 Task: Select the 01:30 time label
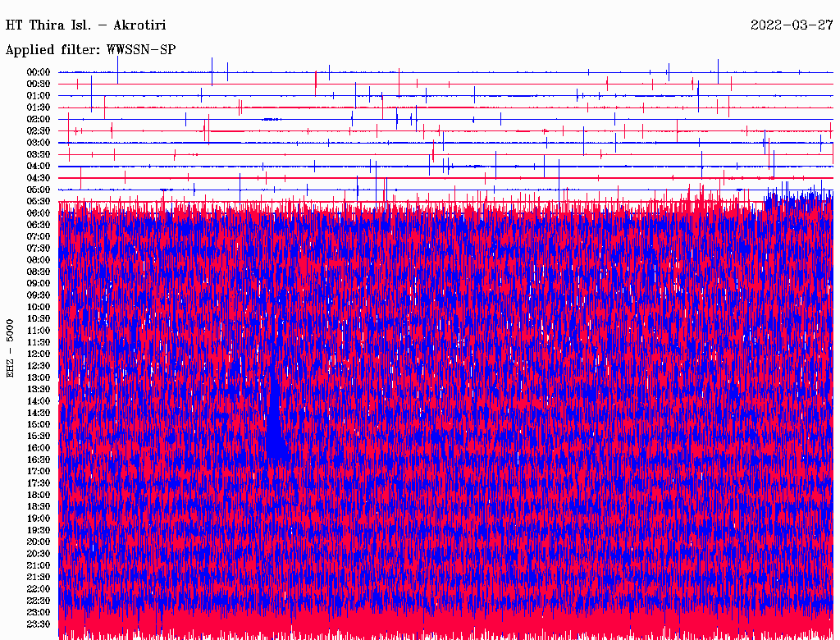[x=39, y=107]
